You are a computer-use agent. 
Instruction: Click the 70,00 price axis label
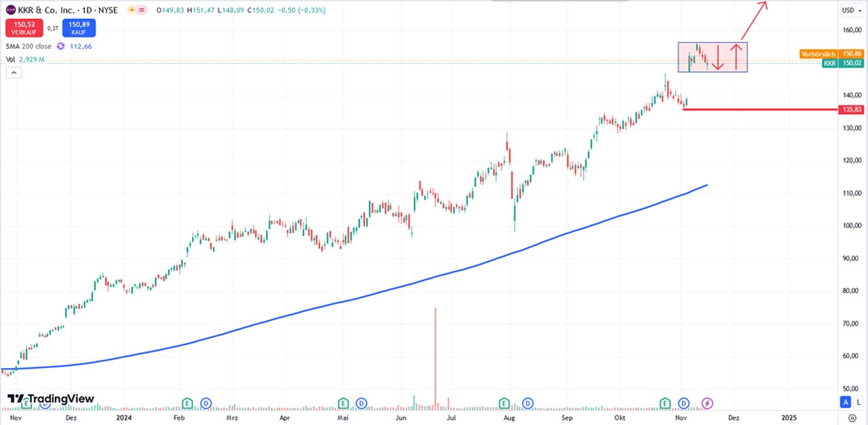[x=852, y=323]
